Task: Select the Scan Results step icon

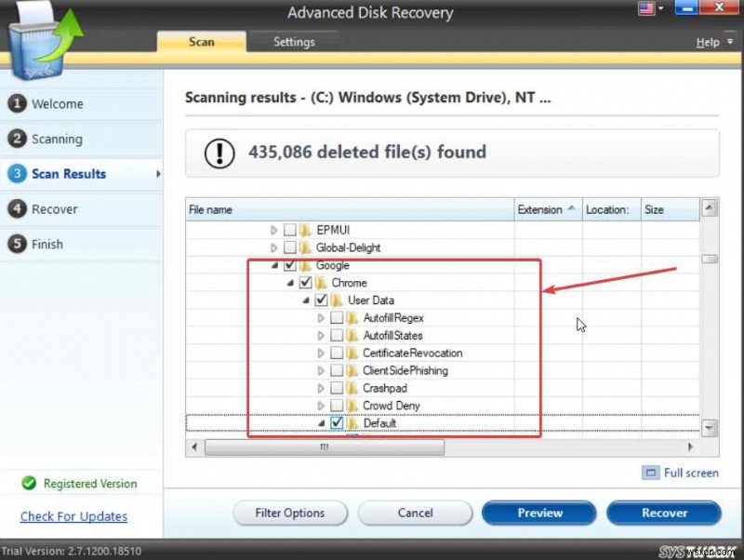Action: click(x=17, y=174)
